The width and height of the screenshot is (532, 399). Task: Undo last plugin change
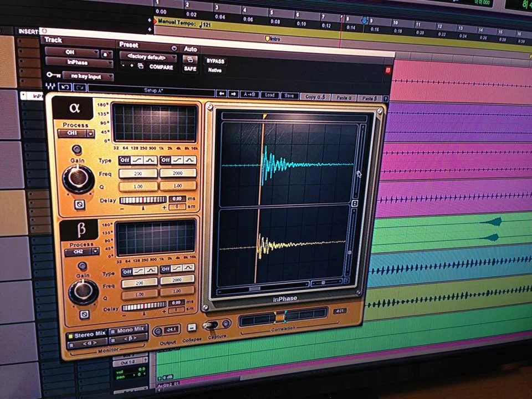(x=65, y=87)
